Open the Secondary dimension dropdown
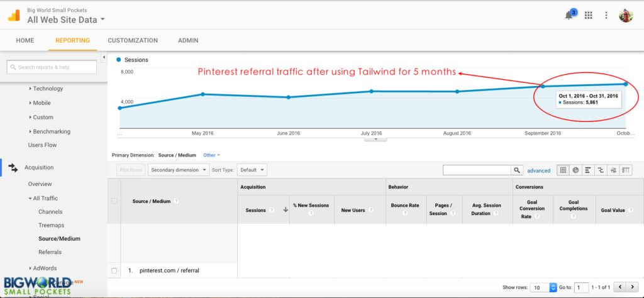The height and width of the screenshot is (298, 644). click(x=179, y=170)
